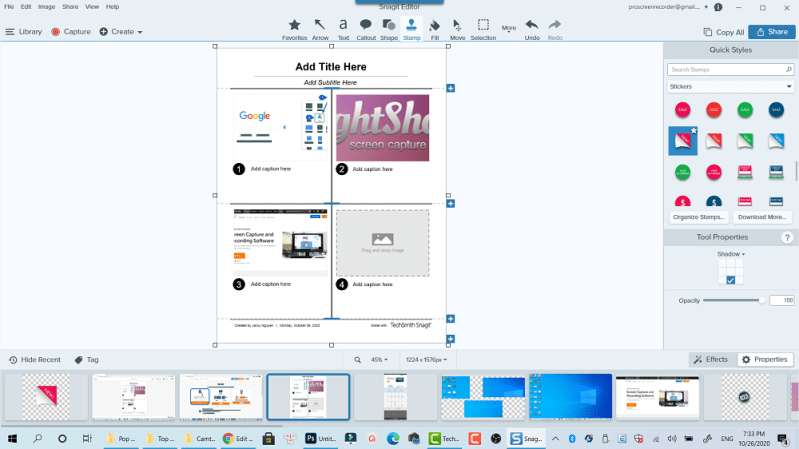Open the Favorites star tool
The height and width of the screenshot is (449, 799).
point(294,28)
